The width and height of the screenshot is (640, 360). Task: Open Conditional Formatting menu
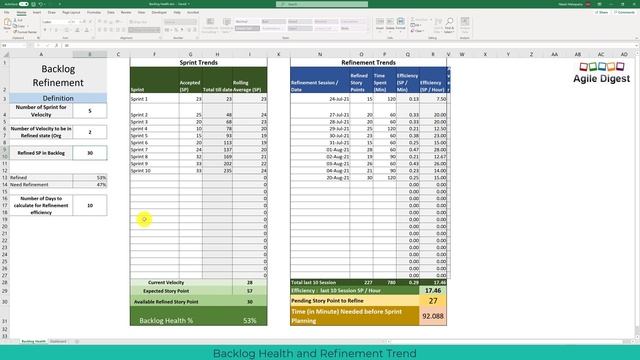coord(210,25)
